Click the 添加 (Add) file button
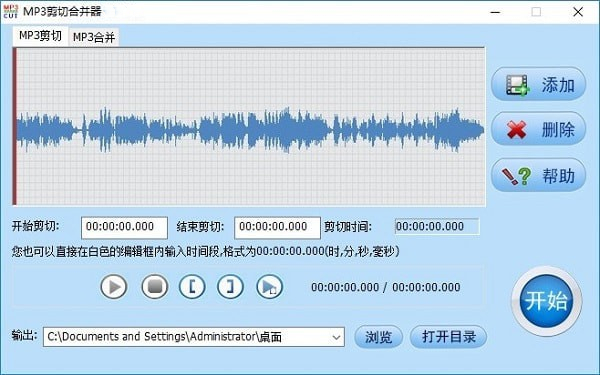 (x=538, y=84)
